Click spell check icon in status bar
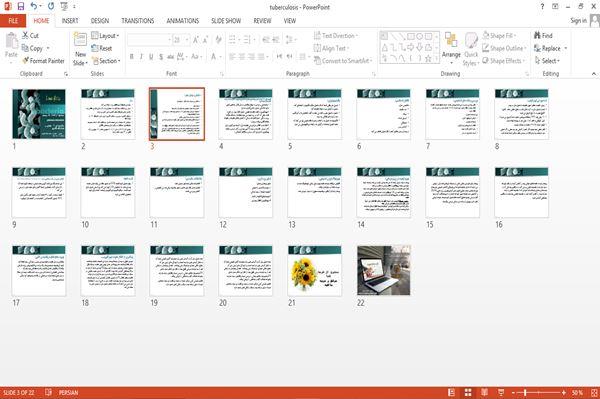Image resolution: width=600 pixels, height=399 pixels. [48, 392]
